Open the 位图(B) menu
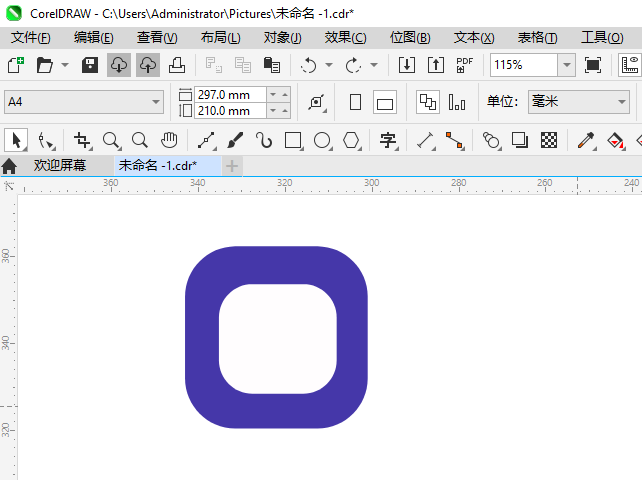642x480 pixels. tap(410, 38)
